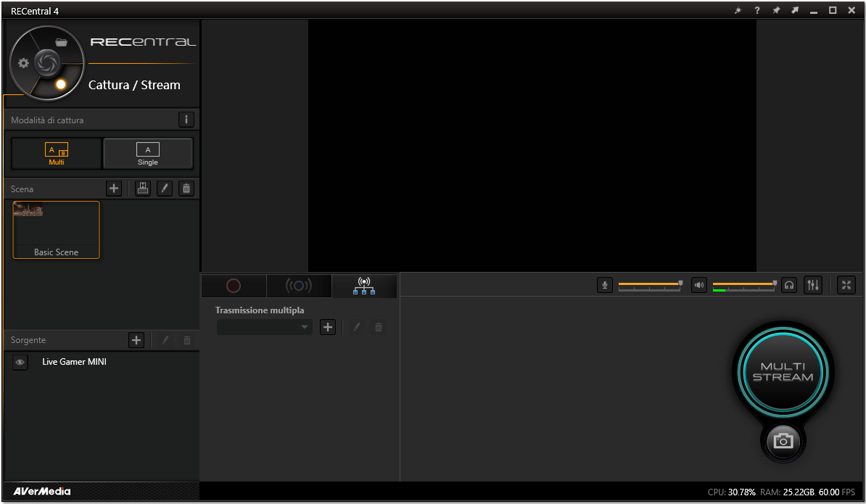Image resolution: width=866 pixels, height=504 pixels.
Task: Add a new source
Action: (x=136, y=340)
